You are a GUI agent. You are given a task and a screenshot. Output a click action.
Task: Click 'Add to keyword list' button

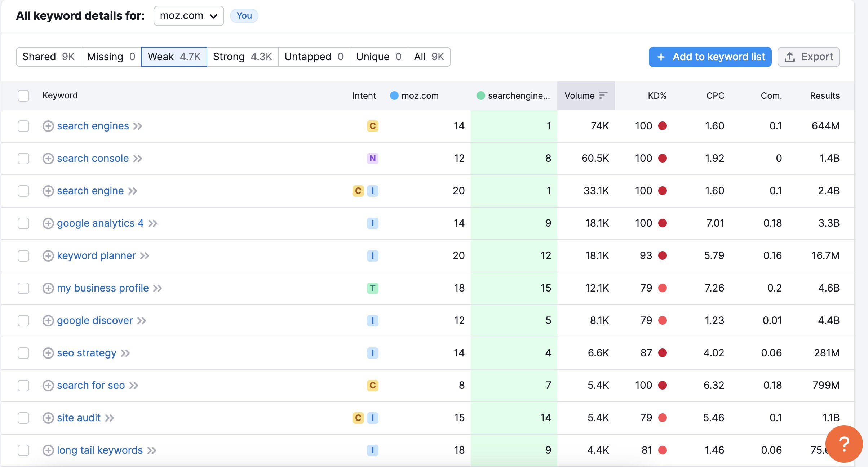click(x=710, y=57)
